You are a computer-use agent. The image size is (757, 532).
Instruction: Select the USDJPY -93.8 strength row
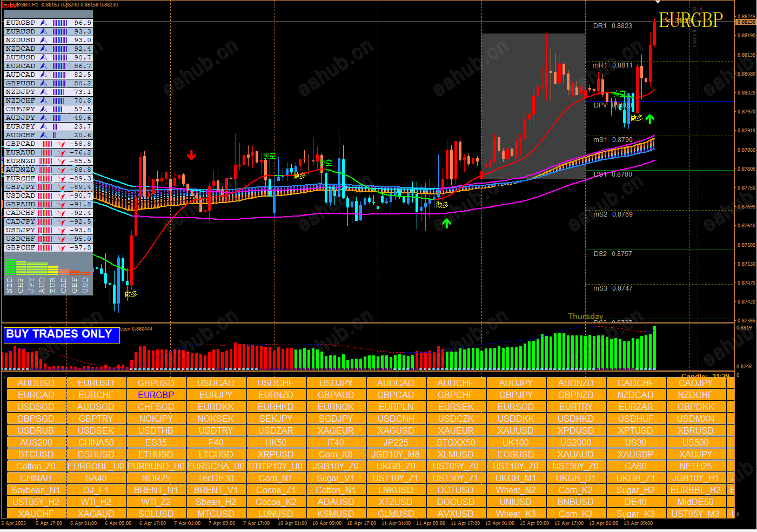(x=48, y=230)
